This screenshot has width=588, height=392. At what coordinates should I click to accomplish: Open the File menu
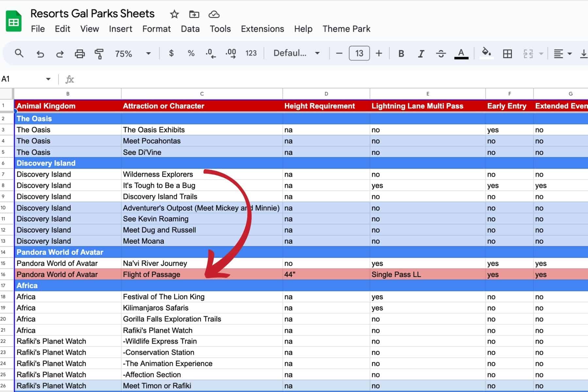point(38,29)
